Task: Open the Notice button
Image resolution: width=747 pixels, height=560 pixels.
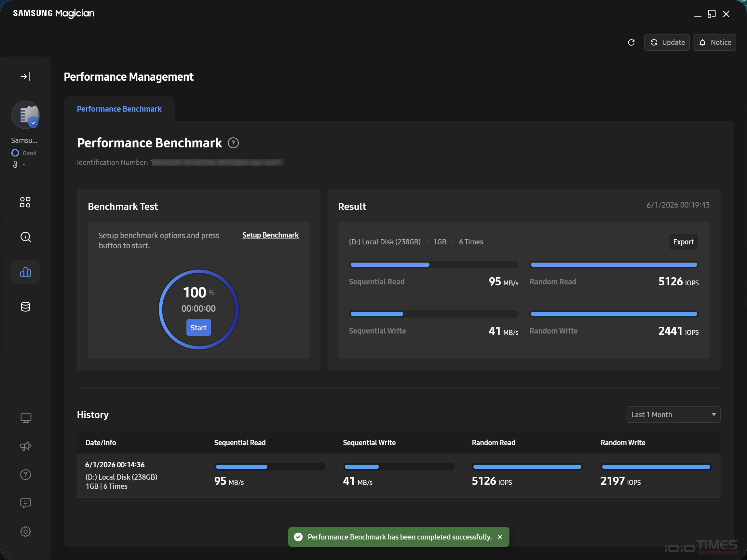Action: click(x=714, y=43)
